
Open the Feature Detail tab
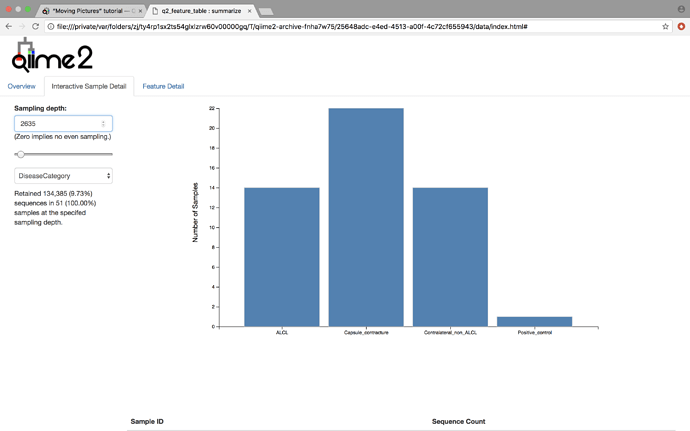(163, 87)
